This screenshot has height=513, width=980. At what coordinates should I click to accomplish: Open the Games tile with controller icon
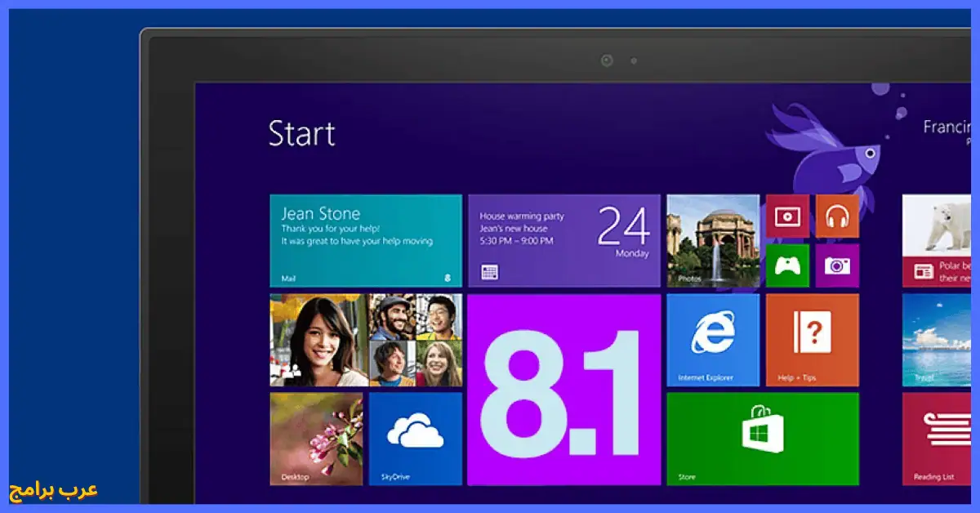click(x=788, y=265)
